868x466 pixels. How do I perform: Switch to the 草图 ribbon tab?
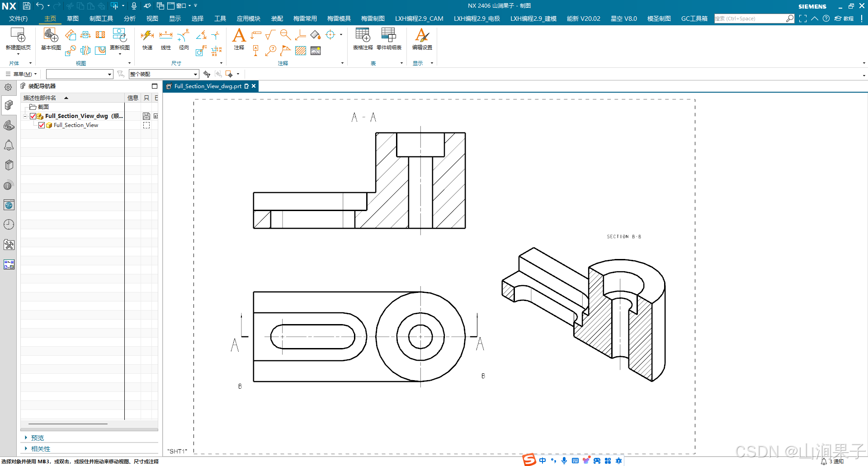(73, 19)
